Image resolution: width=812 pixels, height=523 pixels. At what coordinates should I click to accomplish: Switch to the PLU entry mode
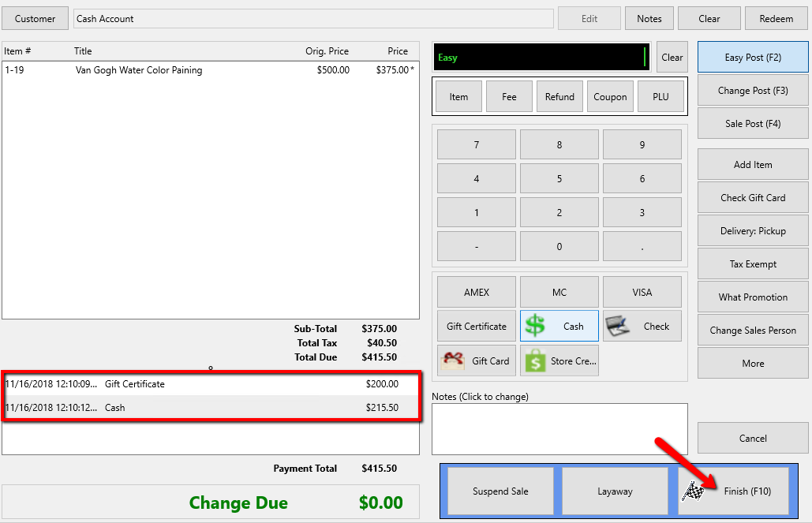660,97
